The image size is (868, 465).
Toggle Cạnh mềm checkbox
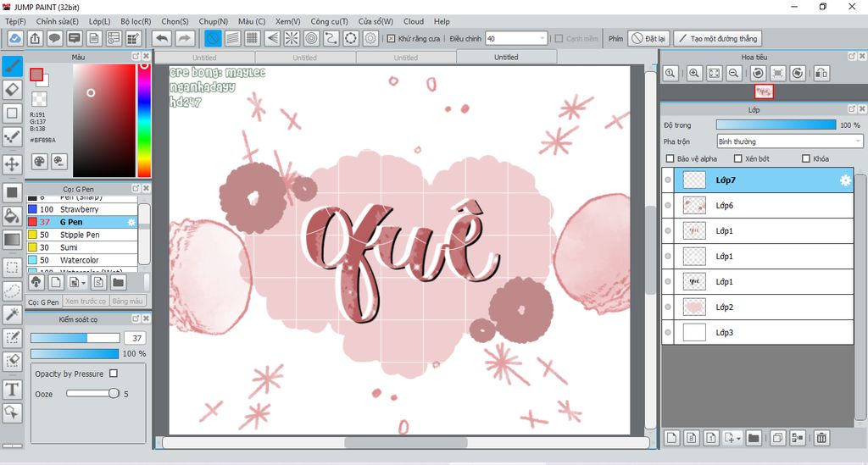pos(559,39)
